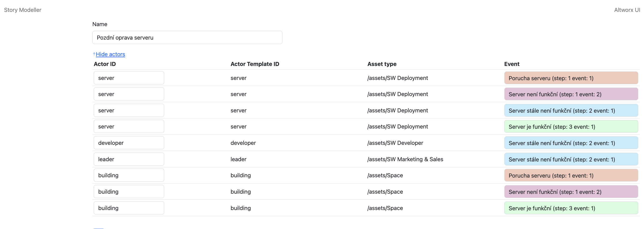Click the leader Actor ID input field
This screenshot has height=229, width=644.
point(129,159)
